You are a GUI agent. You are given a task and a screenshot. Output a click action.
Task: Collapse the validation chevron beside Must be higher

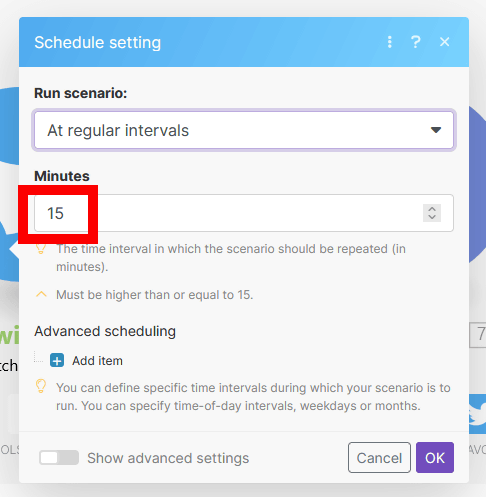(x=41, y=294)
